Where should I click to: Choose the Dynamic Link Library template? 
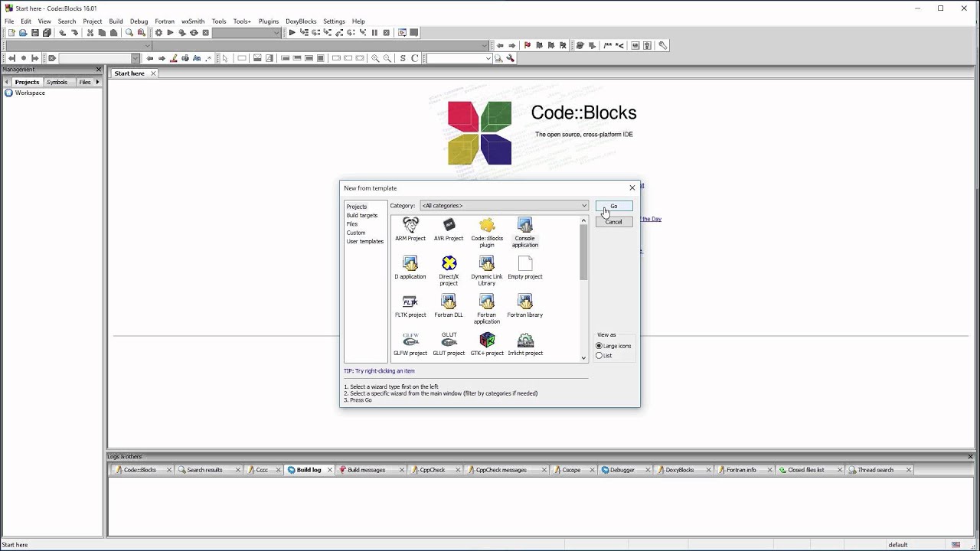487,271
